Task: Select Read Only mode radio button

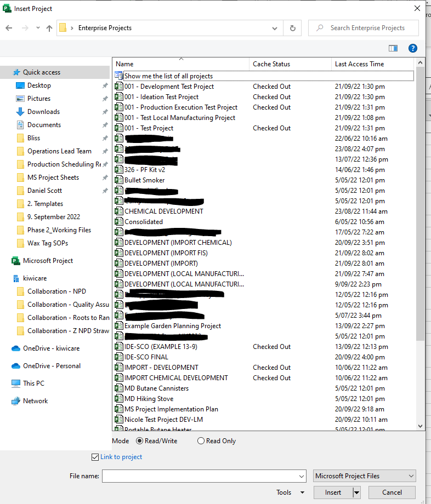Action: pyautogui.click(x=201, y=441)
